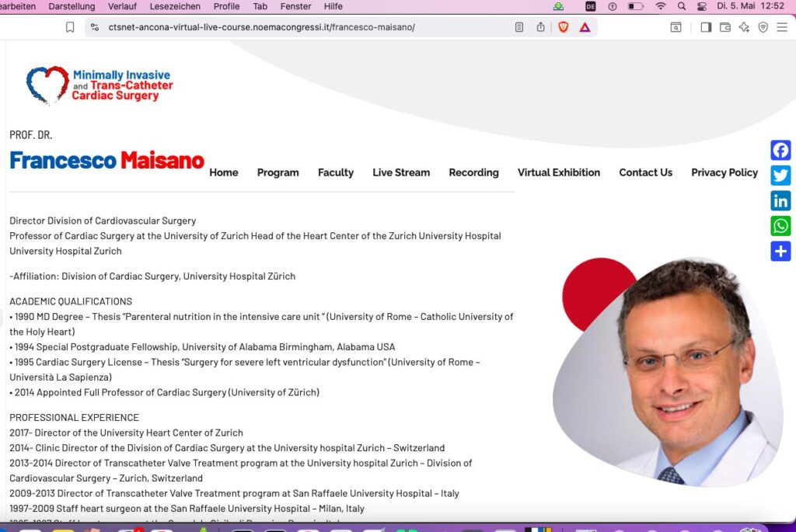Click the 'PROF. DR.' title text

30,135
